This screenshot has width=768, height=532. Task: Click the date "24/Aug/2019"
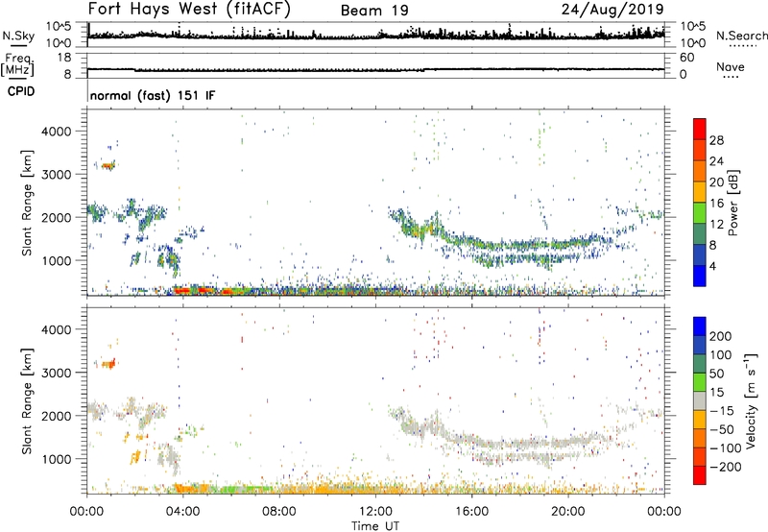612,10
